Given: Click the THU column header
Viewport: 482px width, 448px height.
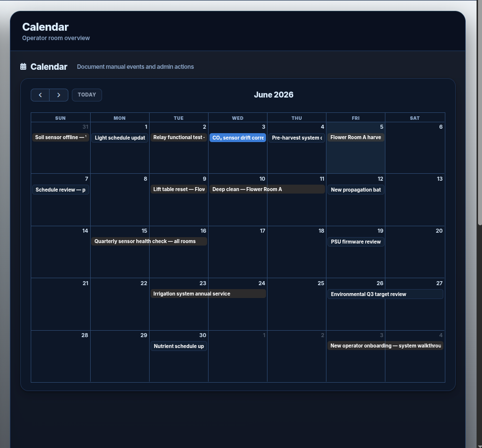Looking at the screenshot, I should [297, 118].
